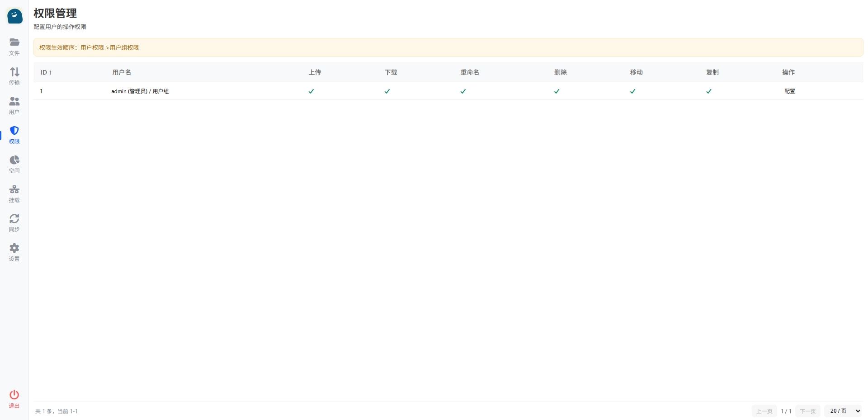Sort table by the ID column header
Image resolution: width=868 pixels, height=420 pixels.
(x=46, y=72)
